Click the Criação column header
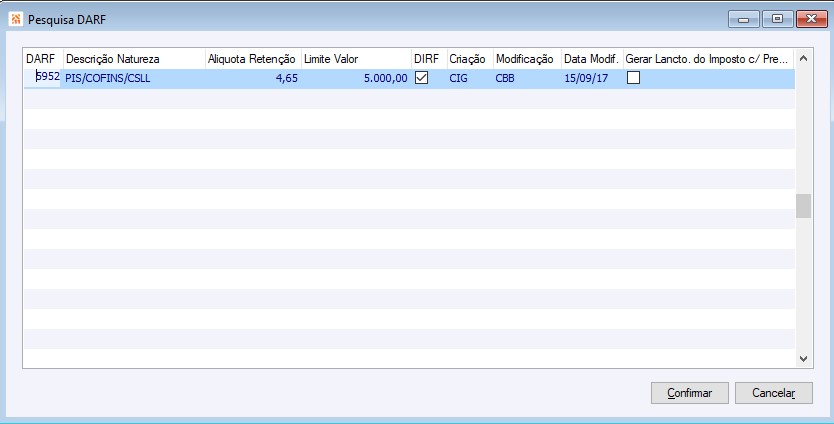Screen dimensions: 834x424 (x=470, y=59)
